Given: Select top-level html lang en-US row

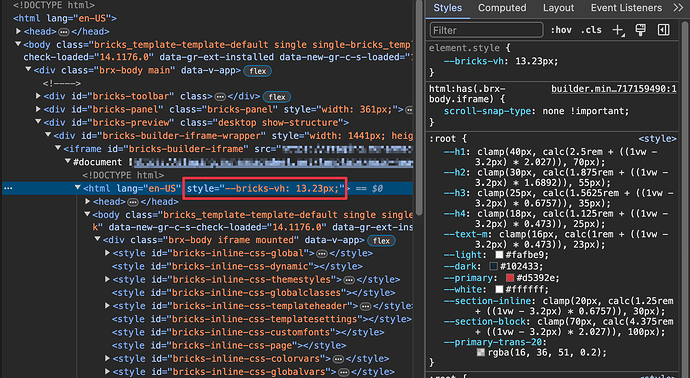Looking at the screenshot, I should point(65,18).
